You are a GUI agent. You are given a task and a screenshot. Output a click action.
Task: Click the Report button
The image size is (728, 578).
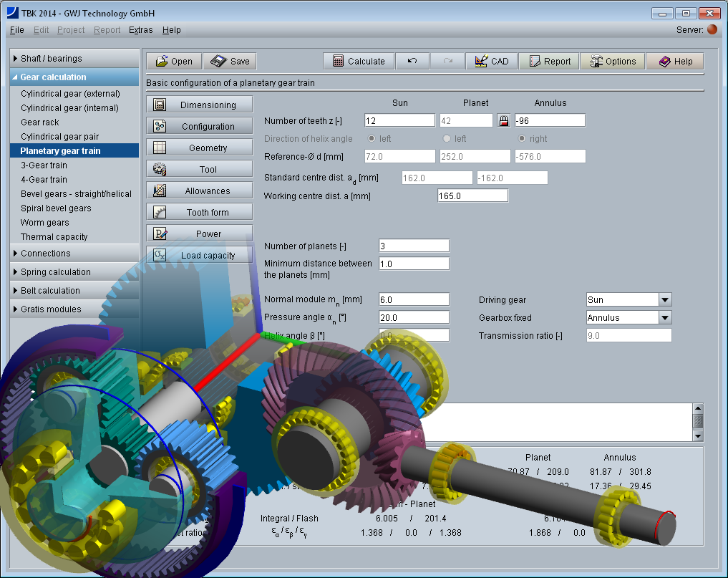(549, 62)
